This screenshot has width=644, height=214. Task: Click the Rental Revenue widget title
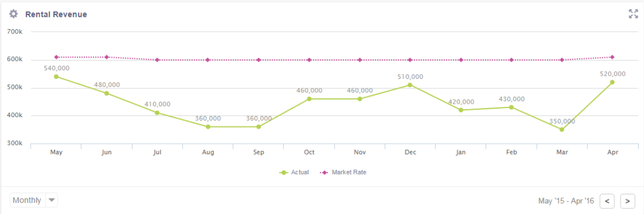56,14
